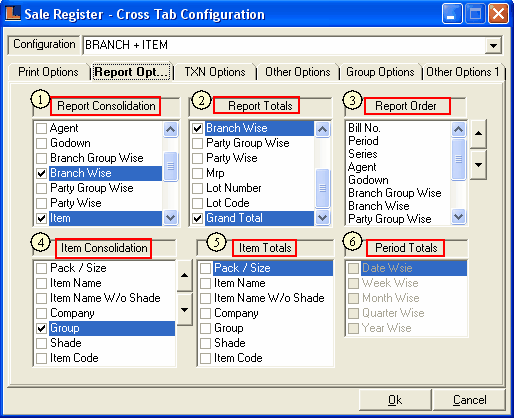514x420 pixels.
Task: Enable Item Name in Item Consolidation
Action: tap(41, 284)
